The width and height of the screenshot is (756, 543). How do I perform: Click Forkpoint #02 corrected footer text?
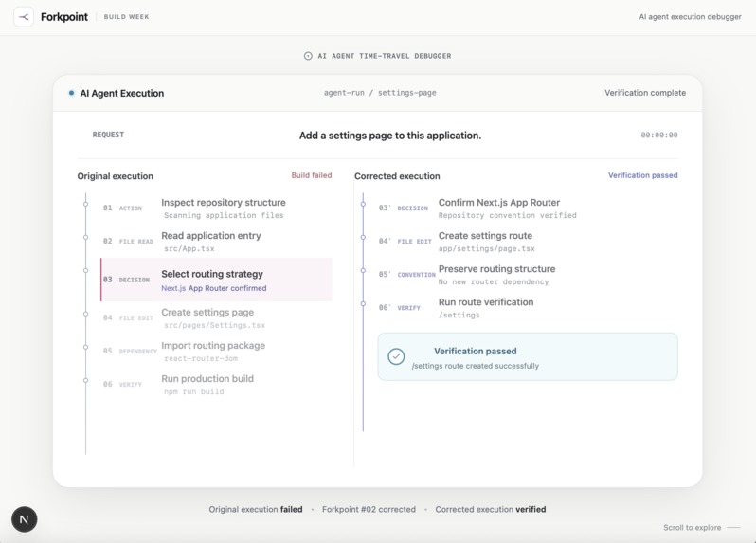(369, 509)
